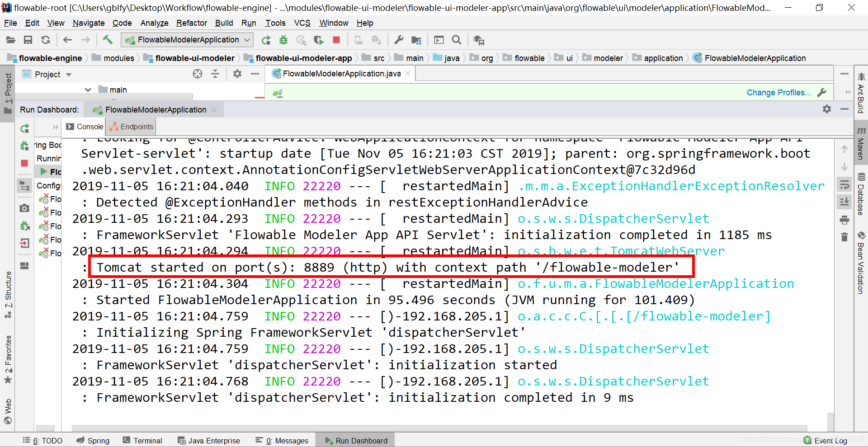The width and height of the screenshot is (868, 447).
Task: Open the Terminal tool window
Action: point(142,440)
